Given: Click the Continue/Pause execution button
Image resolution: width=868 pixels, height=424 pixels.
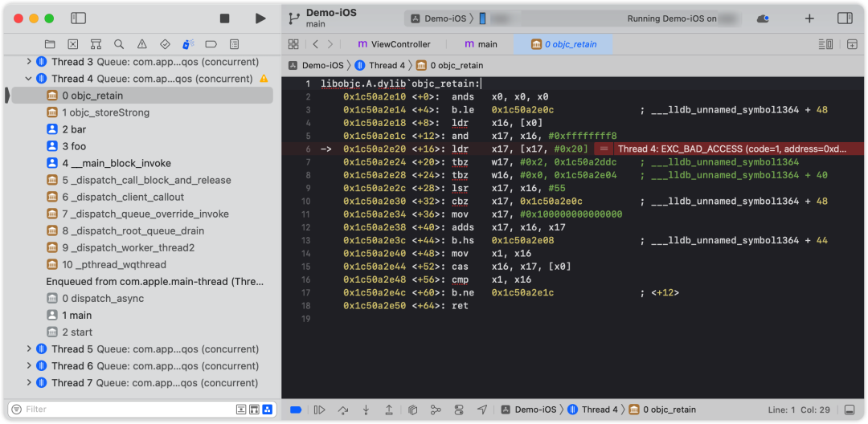Looking at the screenshot, I should pos(319,410).
